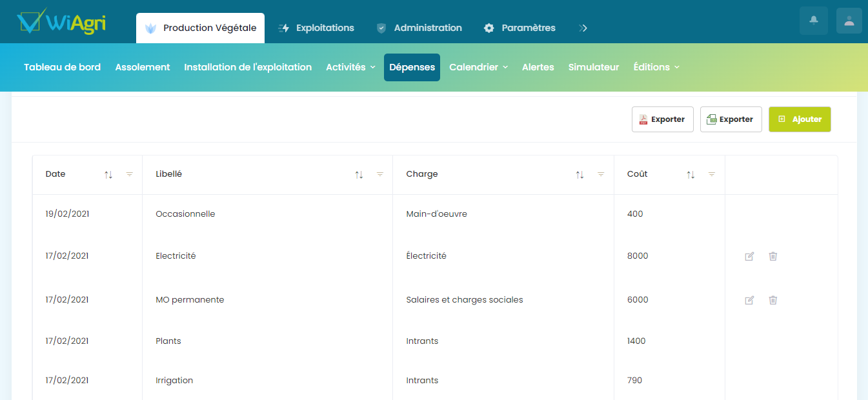Click the cost value 6000
Screen dimensions: 868x400
[x=638, y=300]
